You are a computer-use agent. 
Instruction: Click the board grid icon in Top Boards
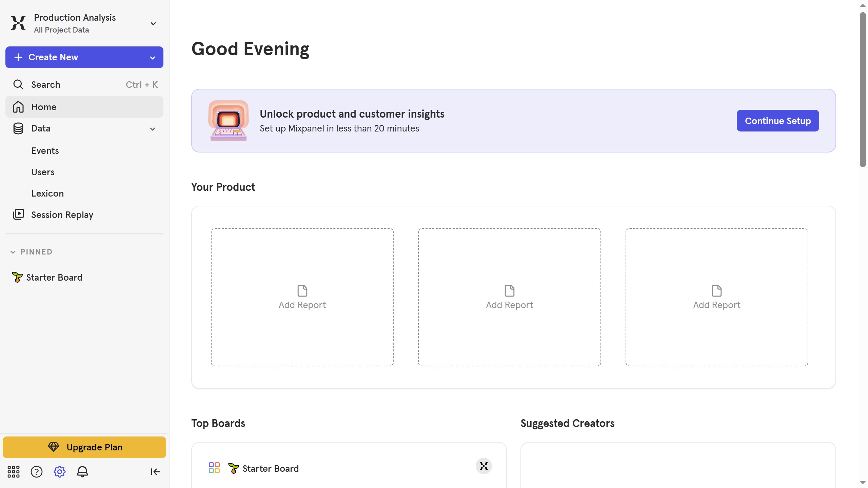coord(214,468)
